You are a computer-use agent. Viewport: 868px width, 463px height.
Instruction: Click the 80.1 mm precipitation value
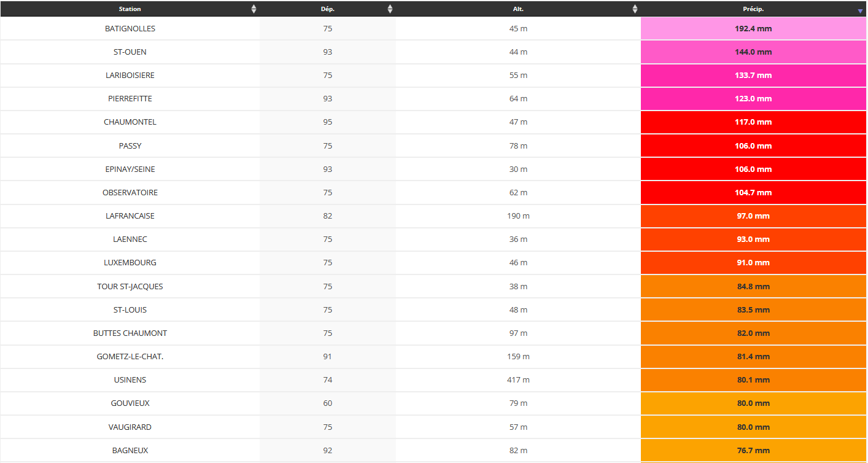click(x=753, y=380)
